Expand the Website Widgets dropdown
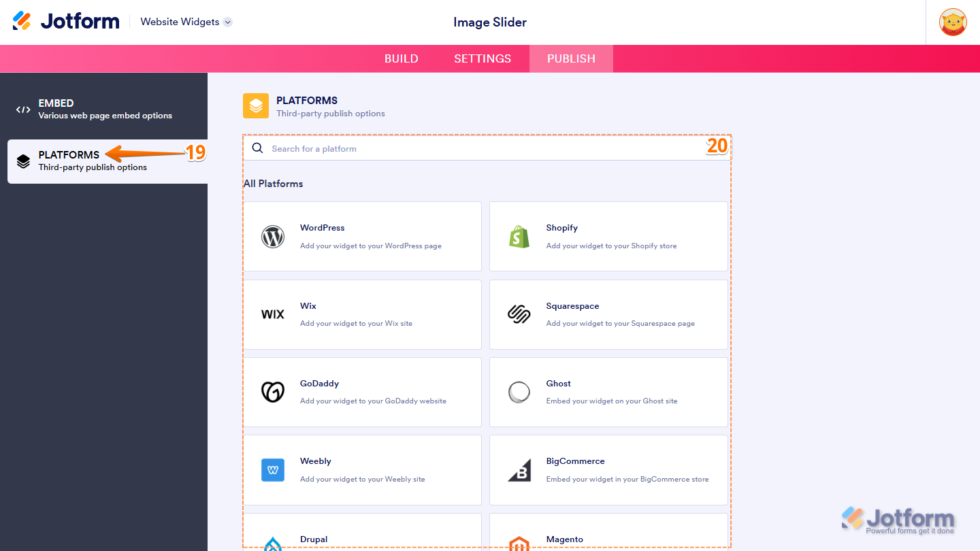Viewport: 980px width, 551px height. coord(186,22)
